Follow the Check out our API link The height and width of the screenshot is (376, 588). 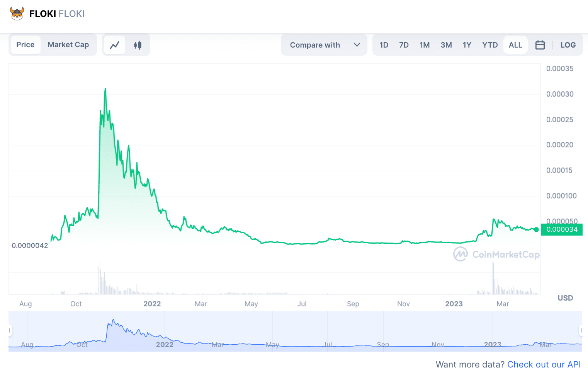pyautogui.click(x=544, y=364)
